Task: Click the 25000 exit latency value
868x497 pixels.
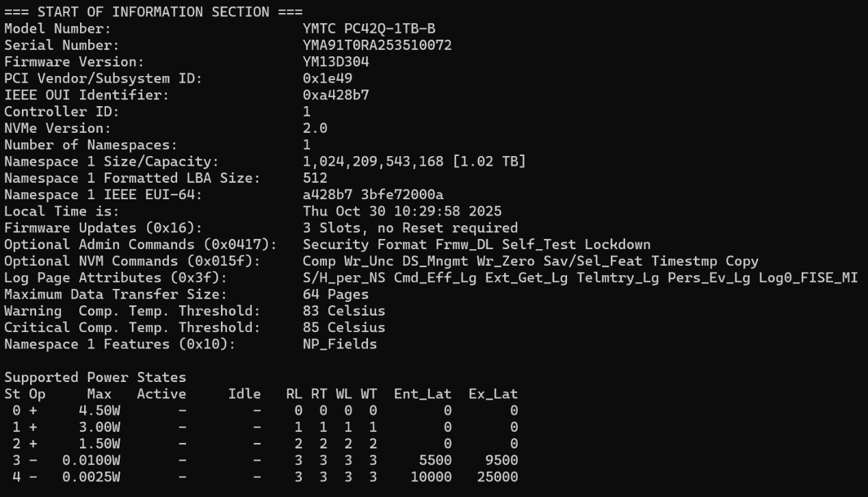Action: click(x=497, y=476)
